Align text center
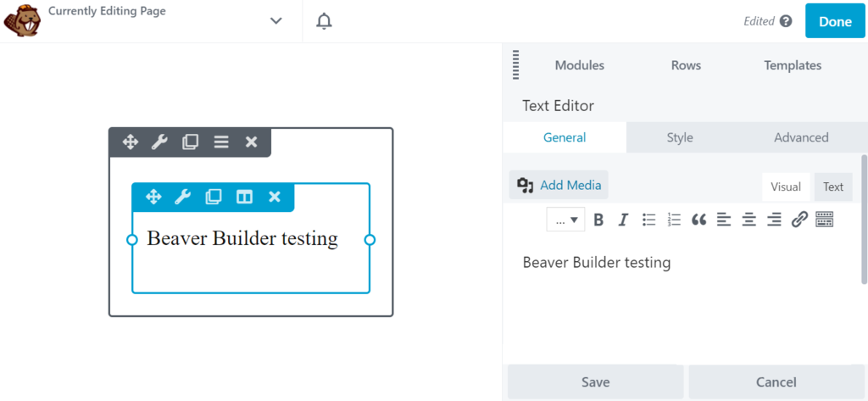The height and width of the screenshot is (401, 868). click(x=749, y=220)
